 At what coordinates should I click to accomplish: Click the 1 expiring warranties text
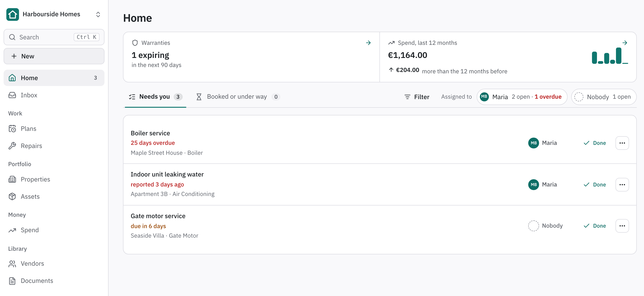[150, 55]
